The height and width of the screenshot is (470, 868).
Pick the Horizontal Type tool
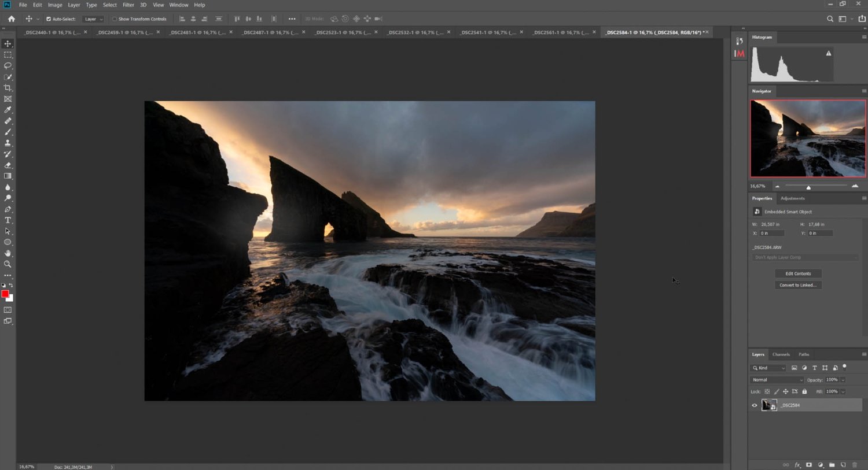click(x=8, y=220)
